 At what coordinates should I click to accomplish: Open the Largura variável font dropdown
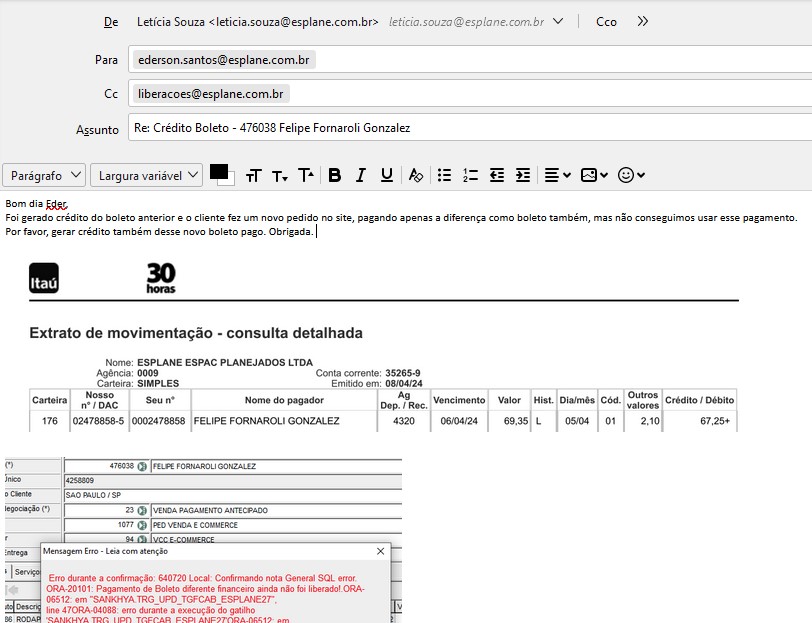point(146,175)
